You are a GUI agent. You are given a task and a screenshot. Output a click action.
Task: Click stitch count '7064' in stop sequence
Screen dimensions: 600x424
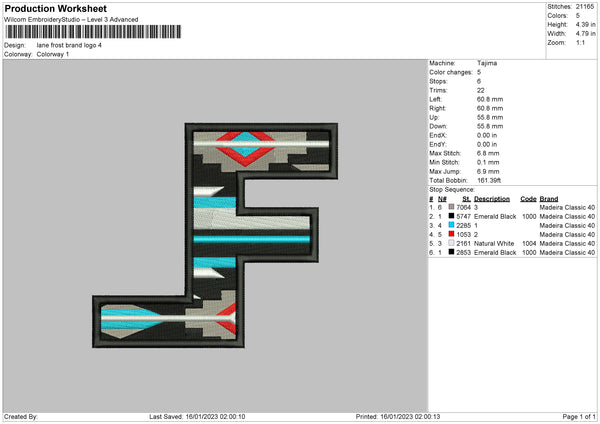pyautogui.click(x=463, y=207)
